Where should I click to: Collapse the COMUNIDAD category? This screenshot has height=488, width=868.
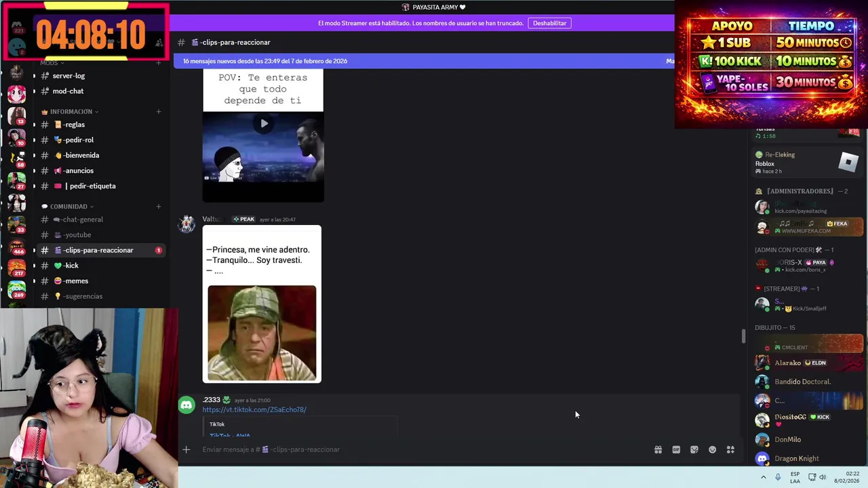point(68,206)
